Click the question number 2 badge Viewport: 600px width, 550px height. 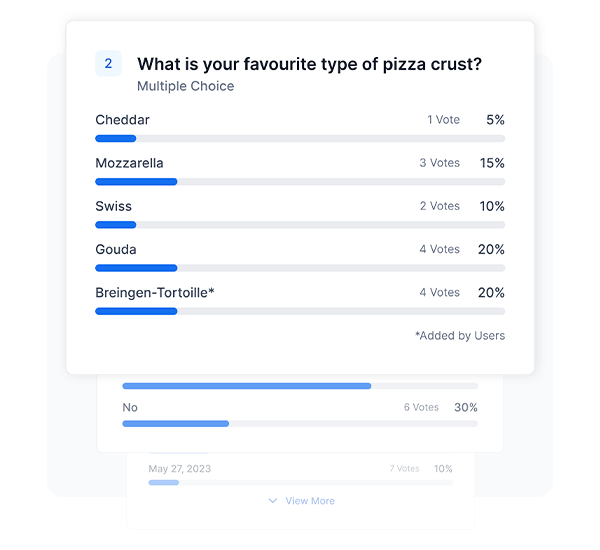(108, 64)
